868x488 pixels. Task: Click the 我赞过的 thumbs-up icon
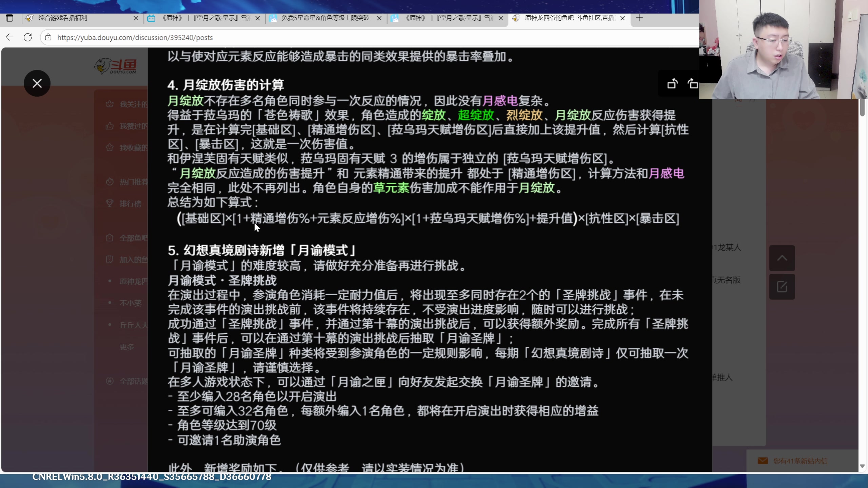[x=110, y=126]
